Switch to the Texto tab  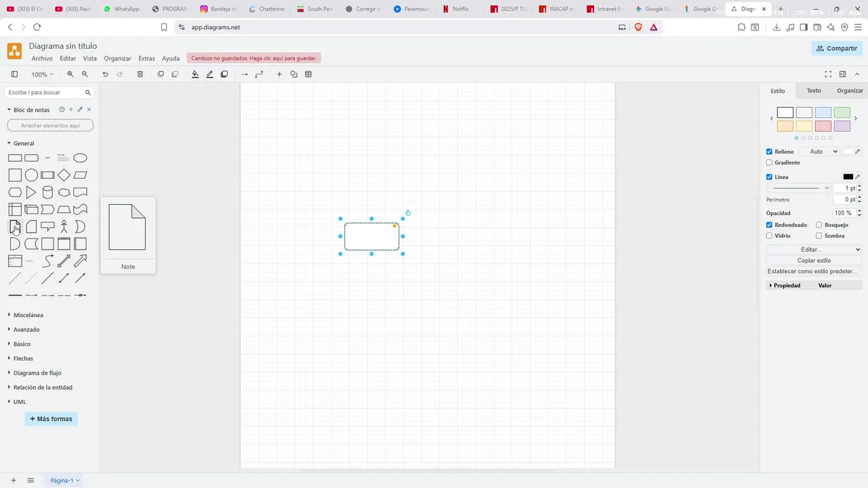click(814, 91)
